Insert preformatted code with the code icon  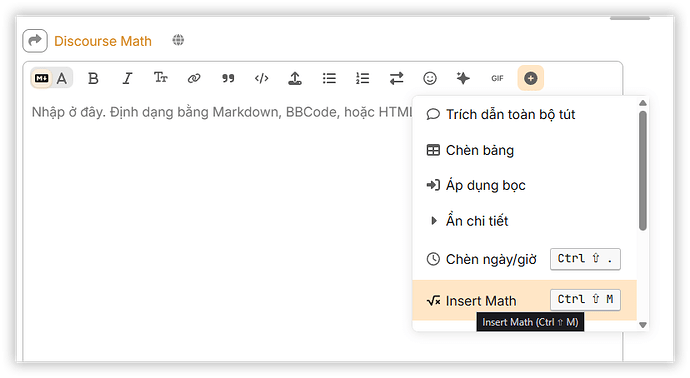(x=261, y=78)
